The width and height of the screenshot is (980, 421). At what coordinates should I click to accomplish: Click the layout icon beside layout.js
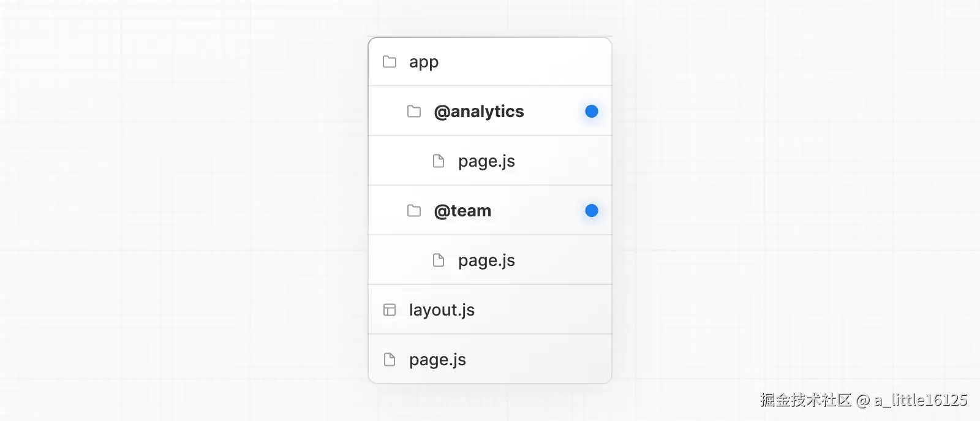[390, 310]
